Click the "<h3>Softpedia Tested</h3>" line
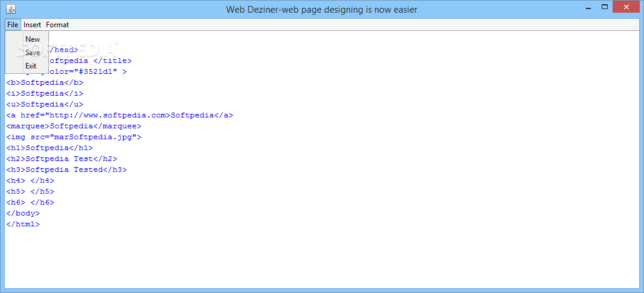 click(67, 170)
